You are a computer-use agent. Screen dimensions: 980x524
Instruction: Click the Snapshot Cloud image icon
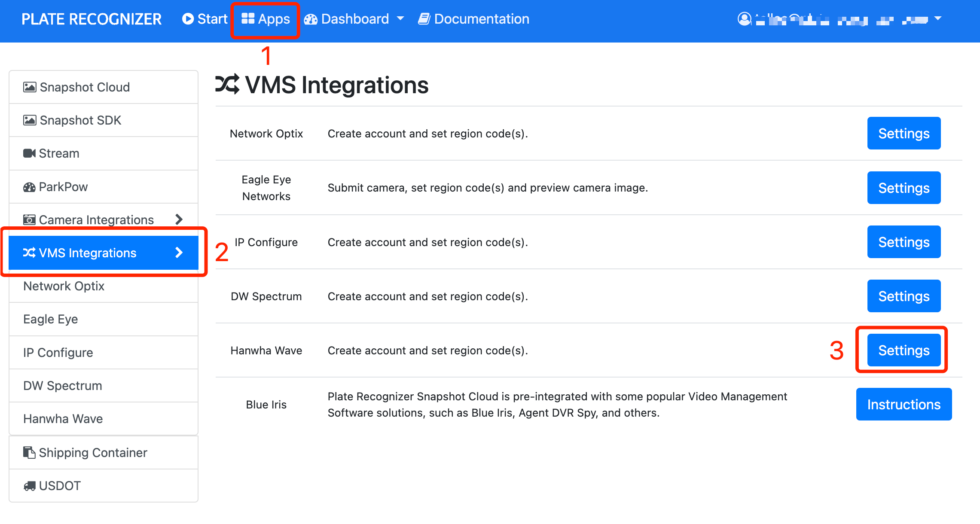[x=30, y=87]
